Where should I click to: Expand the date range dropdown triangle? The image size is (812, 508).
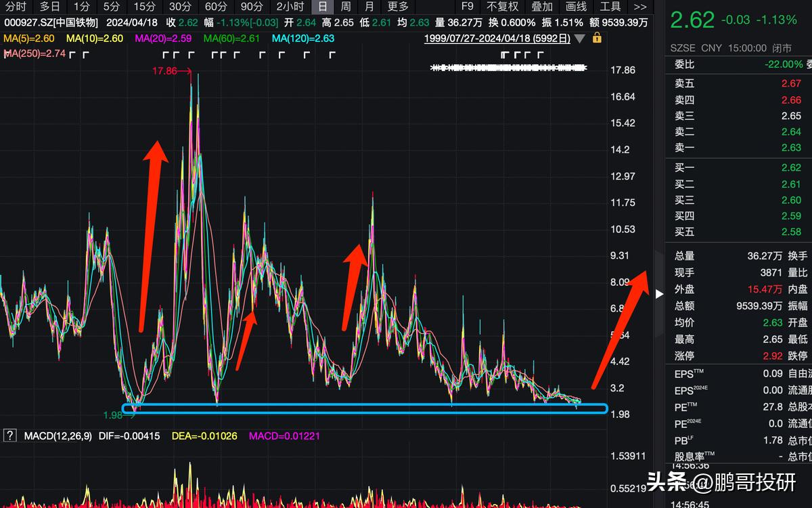coord(580,39)
